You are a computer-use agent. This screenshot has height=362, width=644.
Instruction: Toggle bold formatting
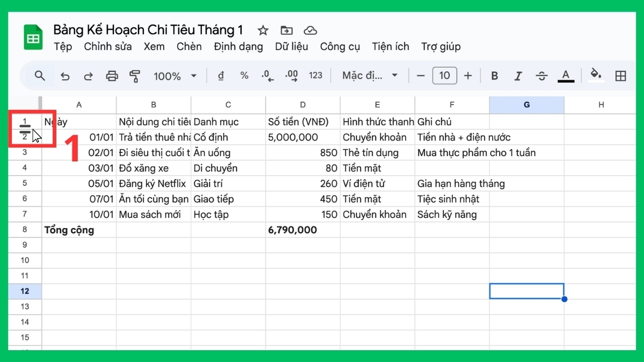click(494, 76)
